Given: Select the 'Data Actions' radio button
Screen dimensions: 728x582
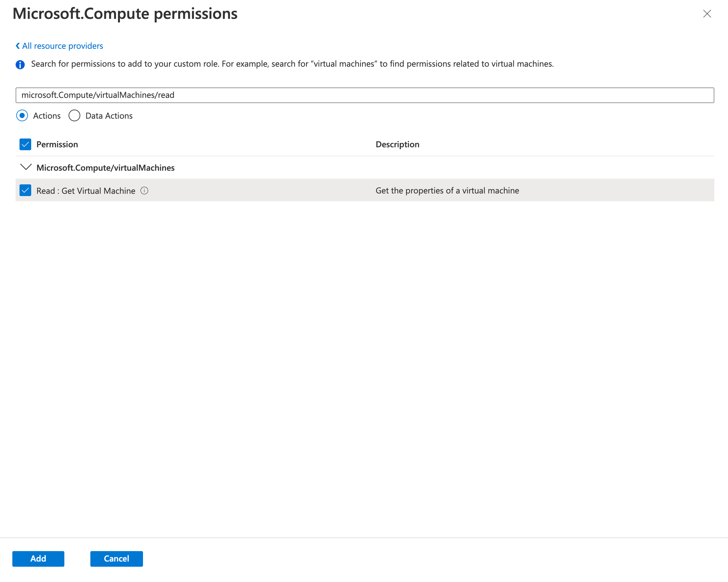Looking at the screenshot, I should click(x=74, y=116).
